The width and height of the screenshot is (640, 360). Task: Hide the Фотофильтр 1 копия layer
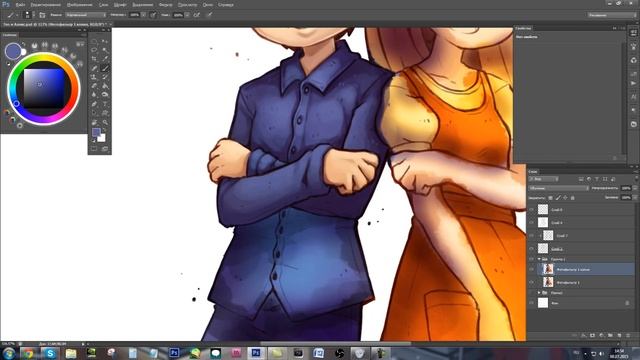pyautogui.click(x=531, y=269)
